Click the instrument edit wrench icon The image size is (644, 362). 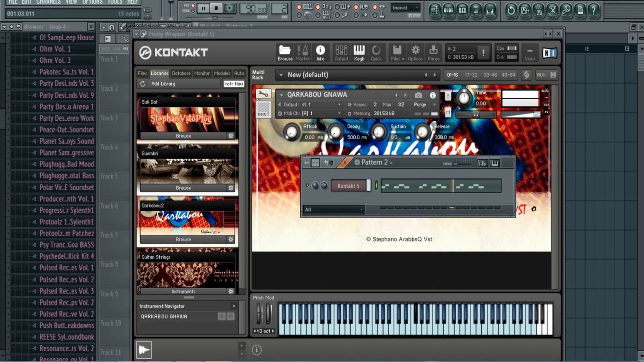(263, 95)
